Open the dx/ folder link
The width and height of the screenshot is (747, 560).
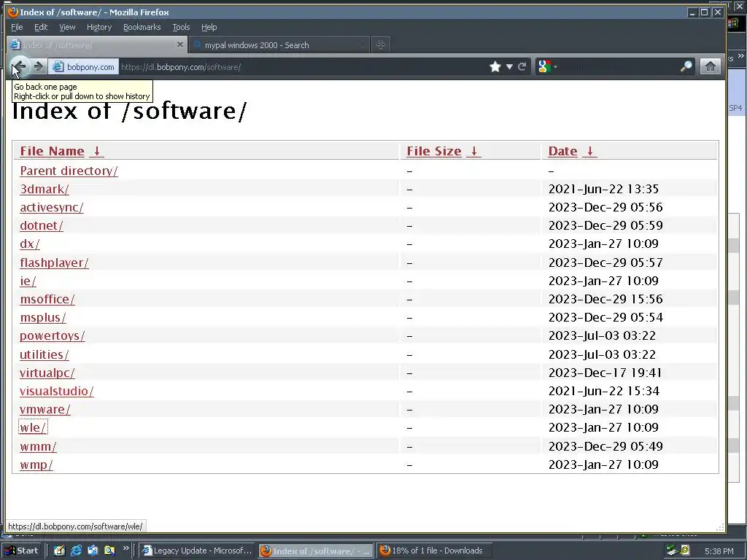click(x=29, y=244)
